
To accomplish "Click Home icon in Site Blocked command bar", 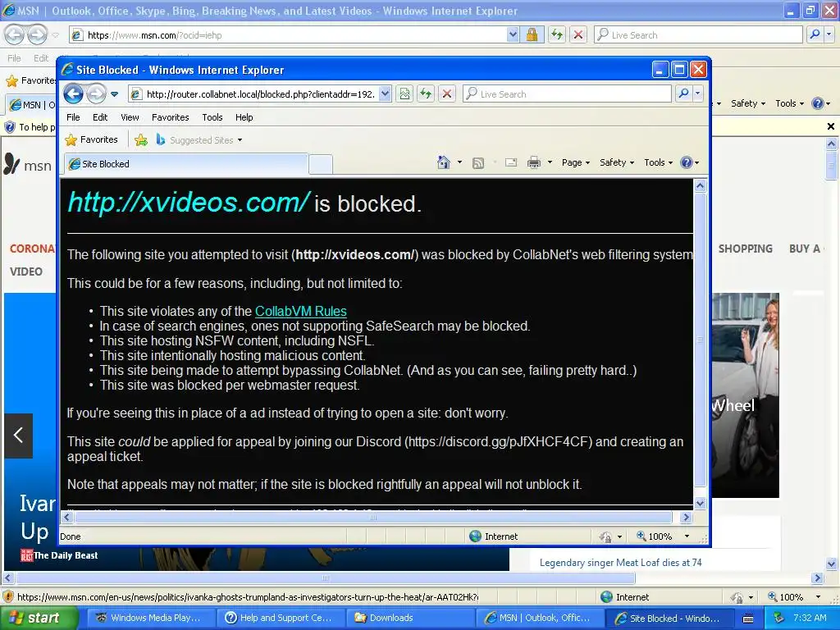I will coord(443,162).
